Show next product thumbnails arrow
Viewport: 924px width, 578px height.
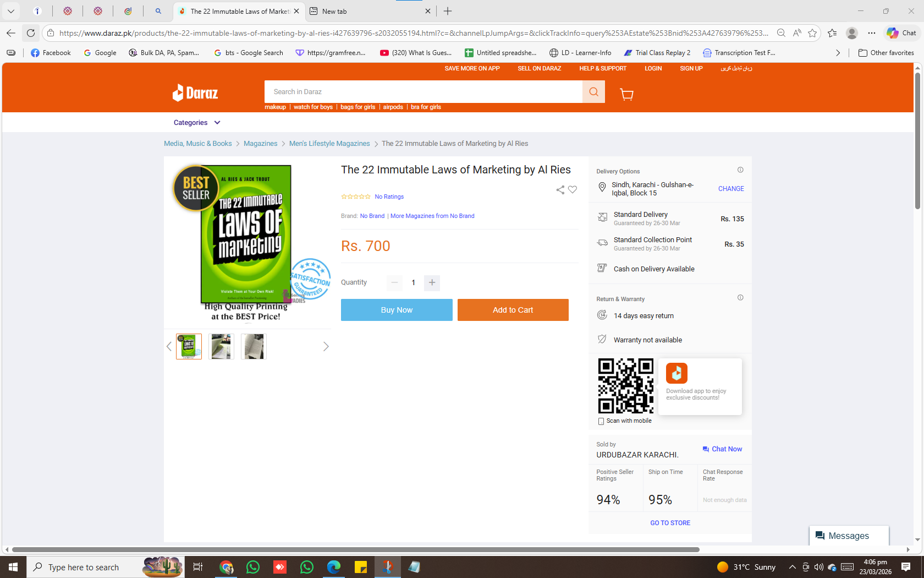tap(326, 346)
